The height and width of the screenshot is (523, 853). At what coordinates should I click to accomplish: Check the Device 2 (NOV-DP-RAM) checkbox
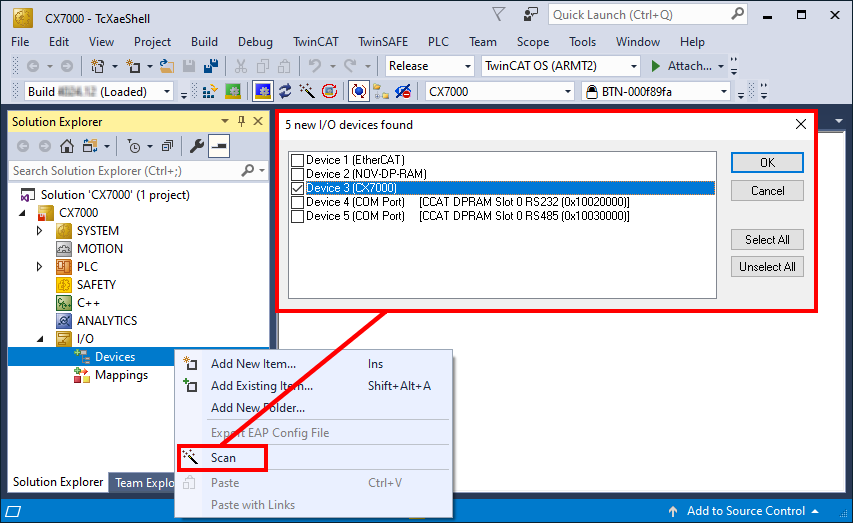pyautogui.click(x=297, y=174)
